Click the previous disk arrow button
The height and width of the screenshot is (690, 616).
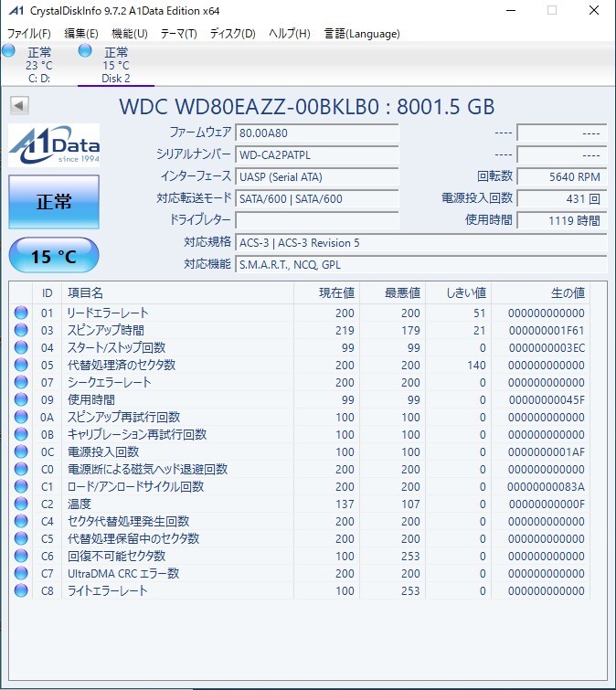19,106
